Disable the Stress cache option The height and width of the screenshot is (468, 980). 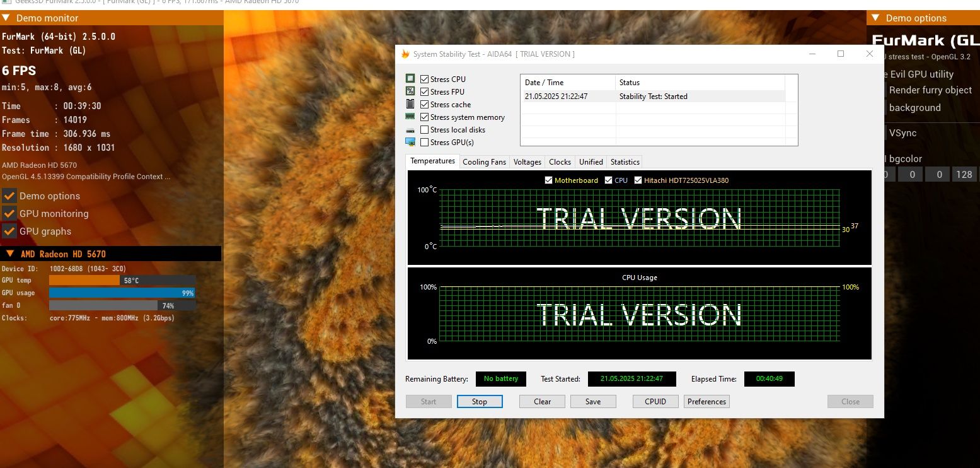point(424,105)
